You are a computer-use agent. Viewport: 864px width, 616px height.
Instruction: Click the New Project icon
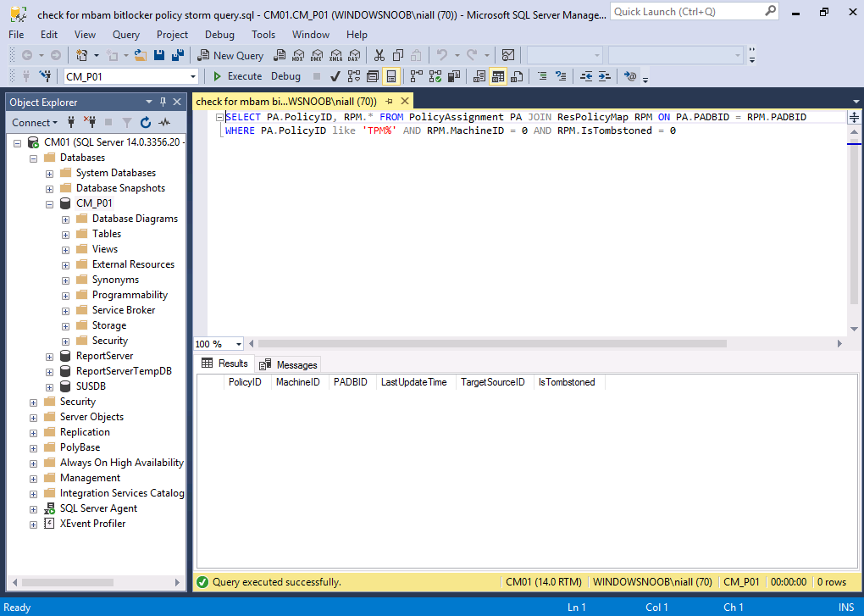point(81,55)
